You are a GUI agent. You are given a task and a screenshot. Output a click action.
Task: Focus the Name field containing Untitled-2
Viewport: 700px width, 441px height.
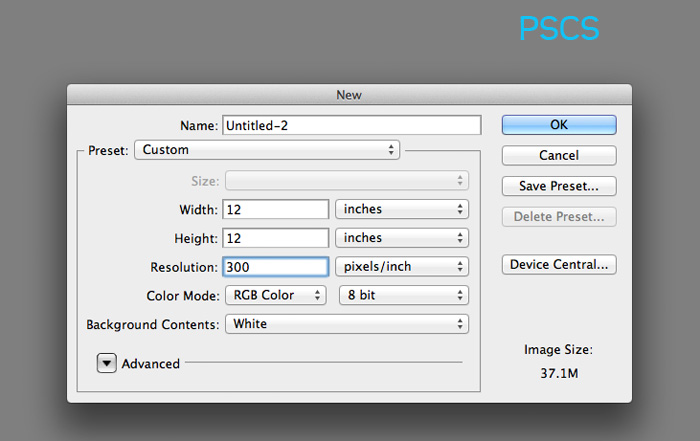[352, 125]
